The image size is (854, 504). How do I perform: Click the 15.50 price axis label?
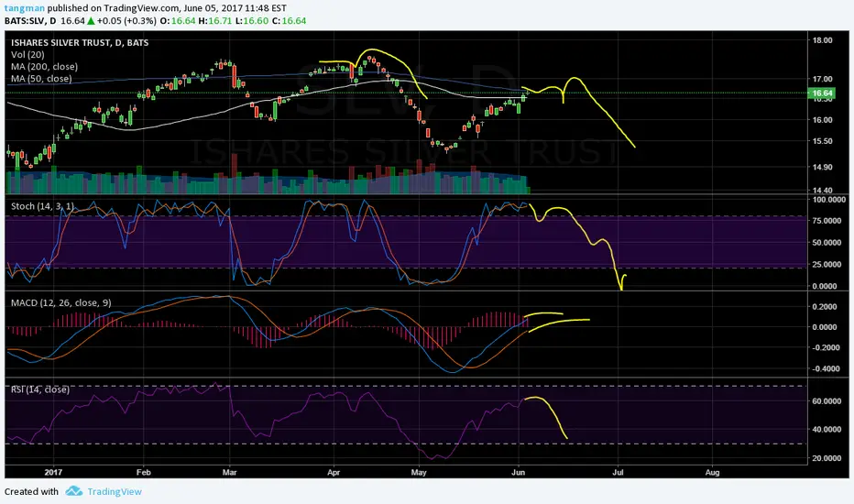[x=823, y=141]
